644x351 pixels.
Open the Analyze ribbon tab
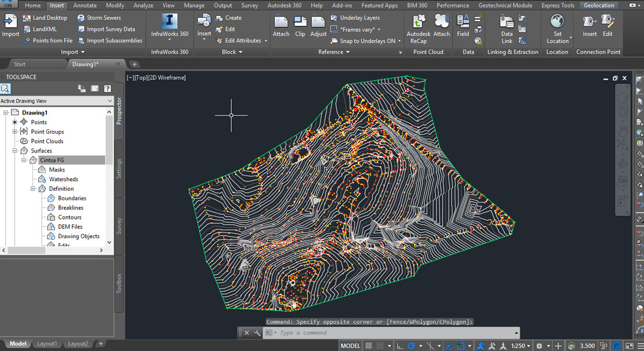(143, 6)
